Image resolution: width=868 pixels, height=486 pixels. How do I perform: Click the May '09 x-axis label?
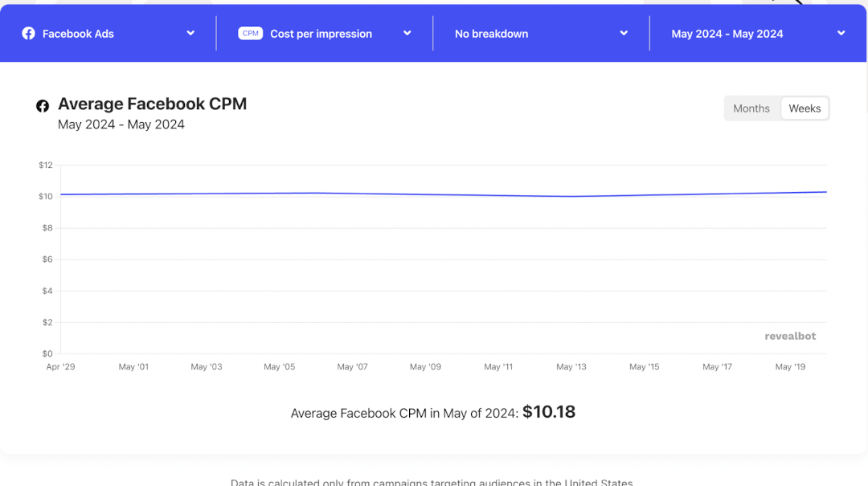(x=425, y=366)
